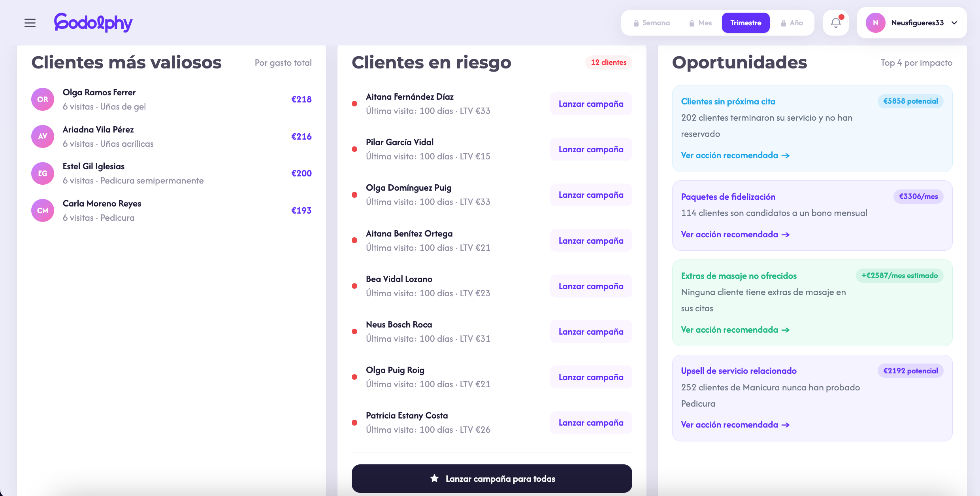Launch campaign for Patricia Estany Costa
The image size is (980, 496).
click(x=591, y=422)
